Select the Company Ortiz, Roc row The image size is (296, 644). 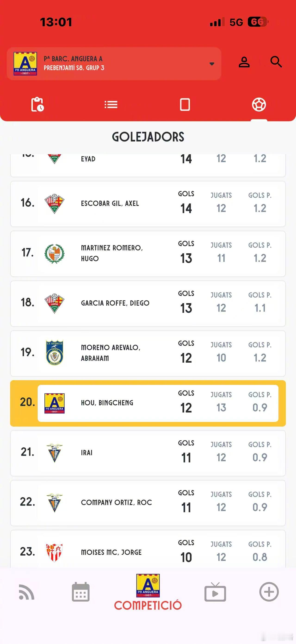pyautogui.click(x=148, y=503)
